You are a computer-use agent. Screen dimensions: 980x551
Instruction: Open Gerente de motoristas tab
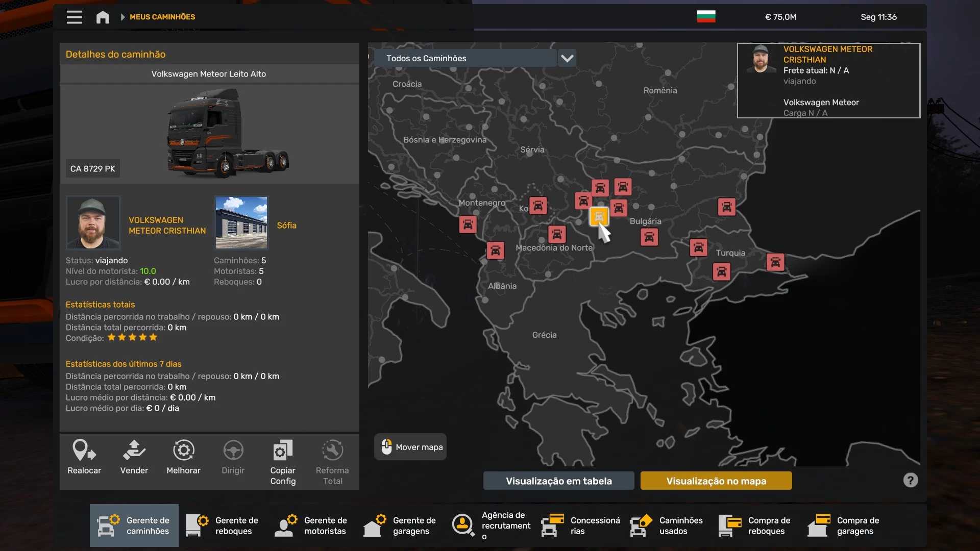pyautogui.click(x=312, y=525)
